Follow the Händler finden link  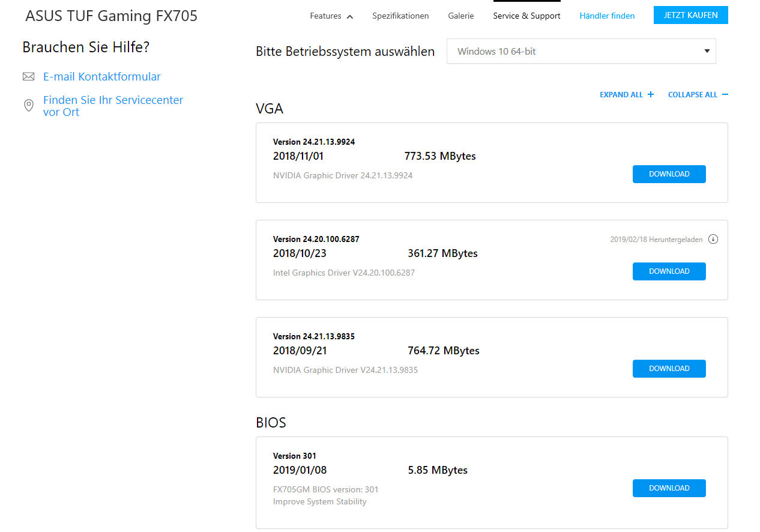pyautogui.click(x=607, y=16)
